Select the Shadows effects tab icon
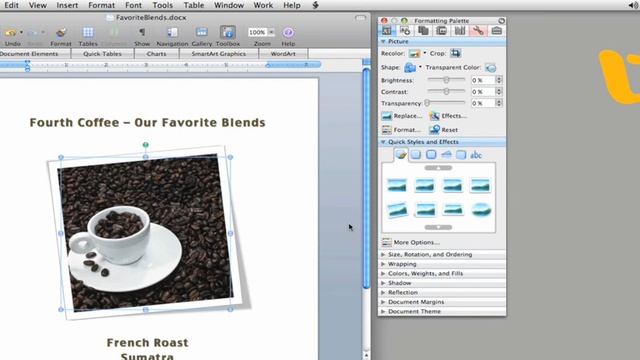Image resolution: width=640 pixels, height=360 pixels. (x=416, y=155)
